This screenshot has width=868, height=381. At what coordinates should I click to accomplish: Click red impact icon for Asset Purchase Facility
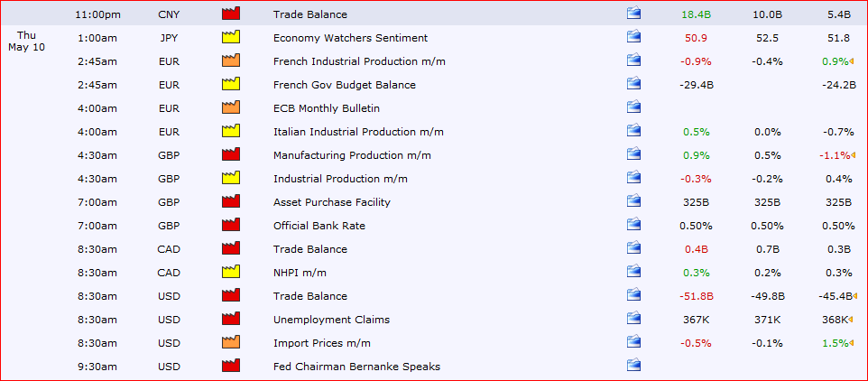click(230, 201)
